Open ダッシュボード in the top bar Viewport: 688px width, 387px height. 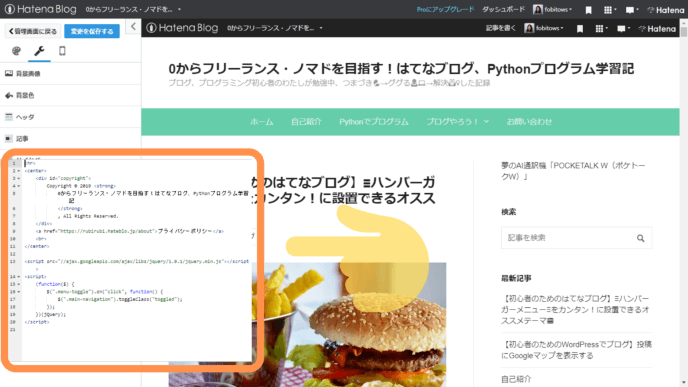tap(503, 9)
